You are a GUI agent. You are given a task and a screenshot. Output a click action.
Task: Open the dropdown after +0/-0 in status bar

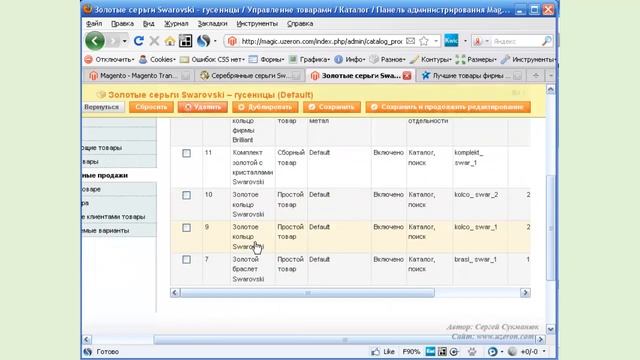coord(544,351)
